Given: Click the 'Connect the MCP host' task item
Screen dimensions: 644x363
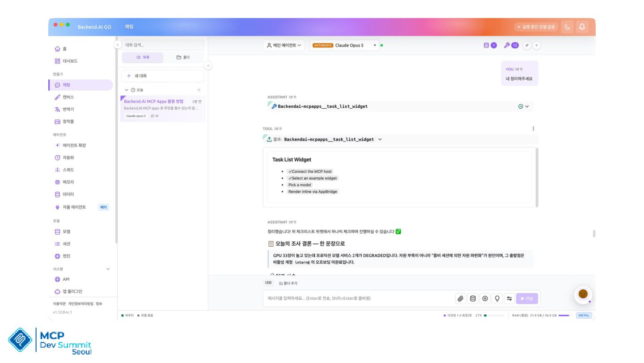Looking at the screenshot, I should pyautogui.click(x=310, y=171).
